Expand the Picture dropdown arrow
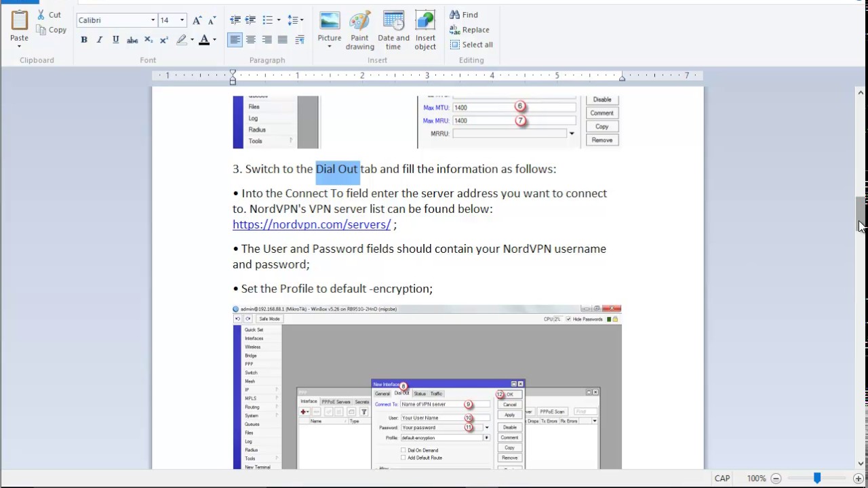Viewport: 868px width, 488px height. [330, 47]
